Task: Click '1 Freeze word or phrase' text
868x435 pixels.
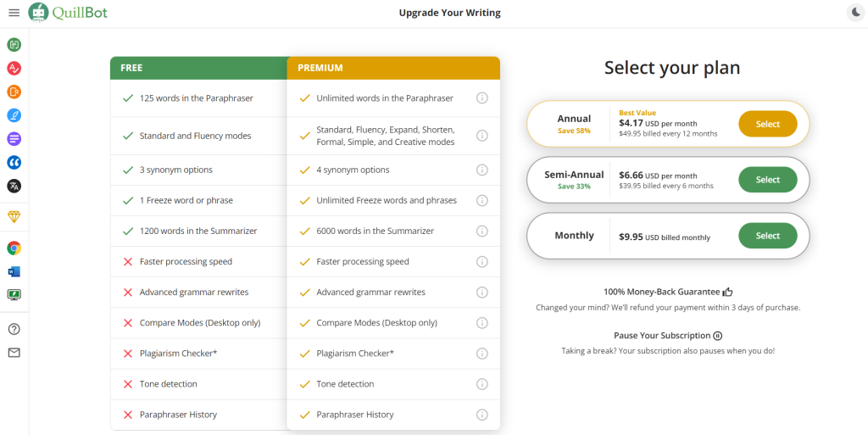Action: (186, 200)
